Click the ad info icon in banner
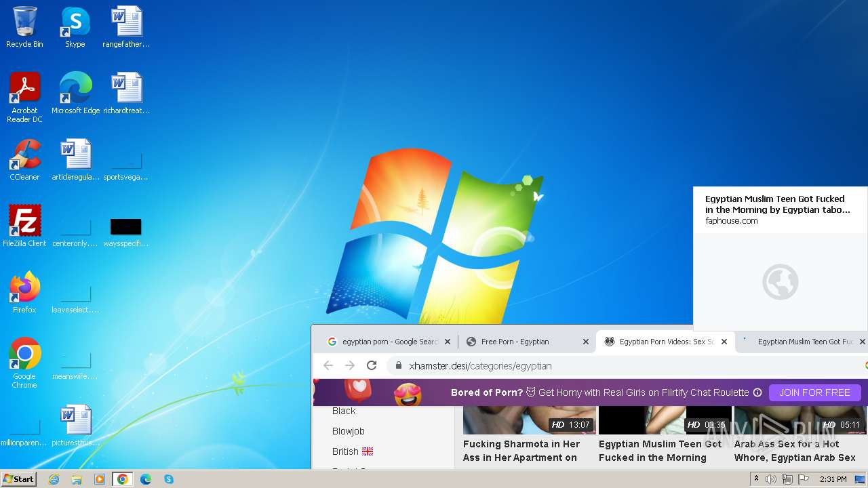 (x=757, y=392)
